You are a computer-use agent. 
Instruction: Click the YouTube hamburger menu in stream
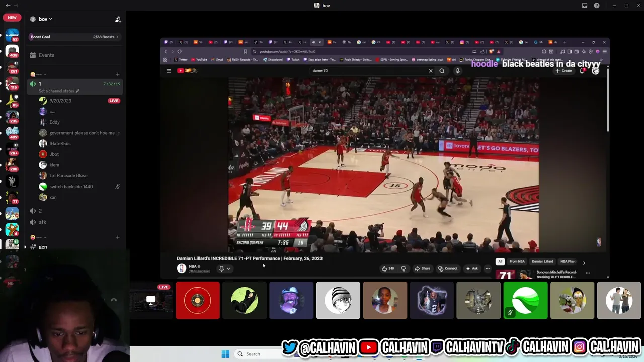tap(169, 71)
